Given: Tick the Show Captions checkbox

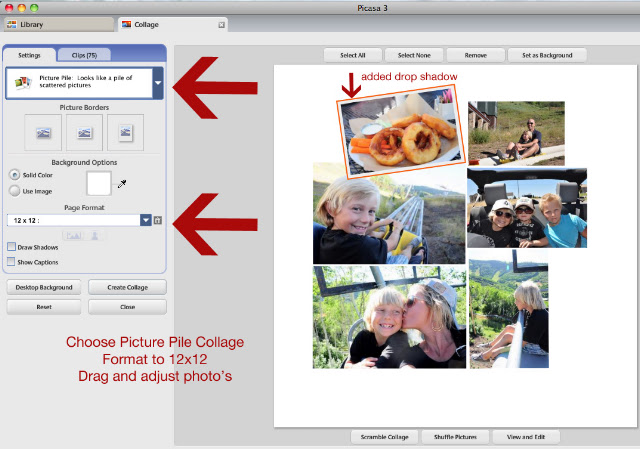Looking at the screenshot, I should click(11, 262).
